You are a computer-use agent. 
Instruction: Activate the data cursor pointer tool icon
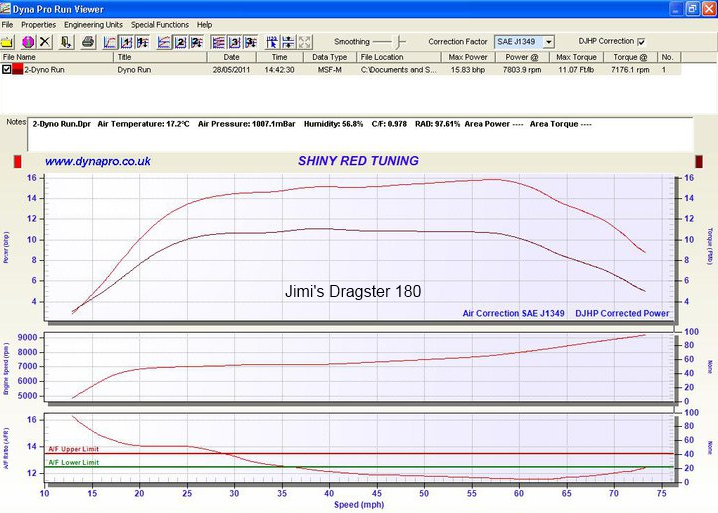click(272, 42)
